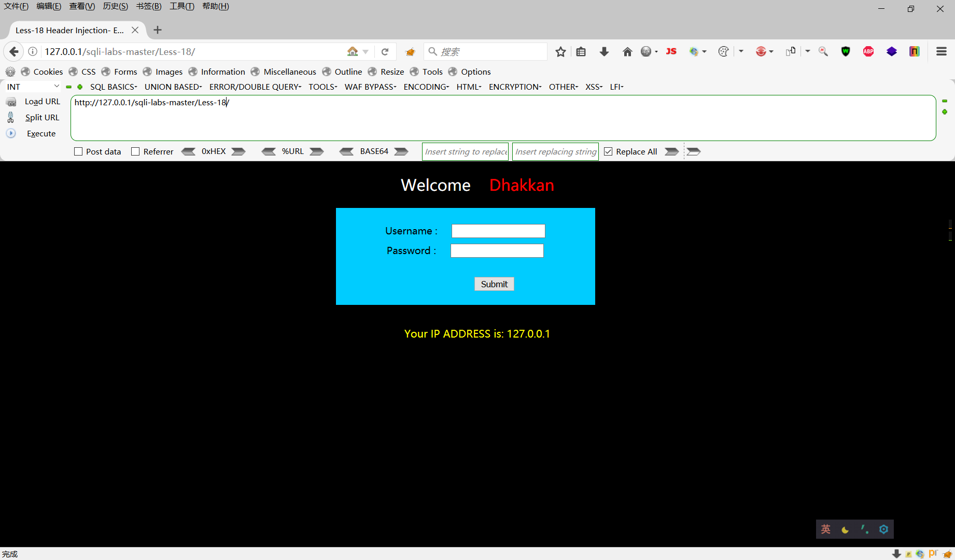Execute the request with the Execute icon

point(11,133)
